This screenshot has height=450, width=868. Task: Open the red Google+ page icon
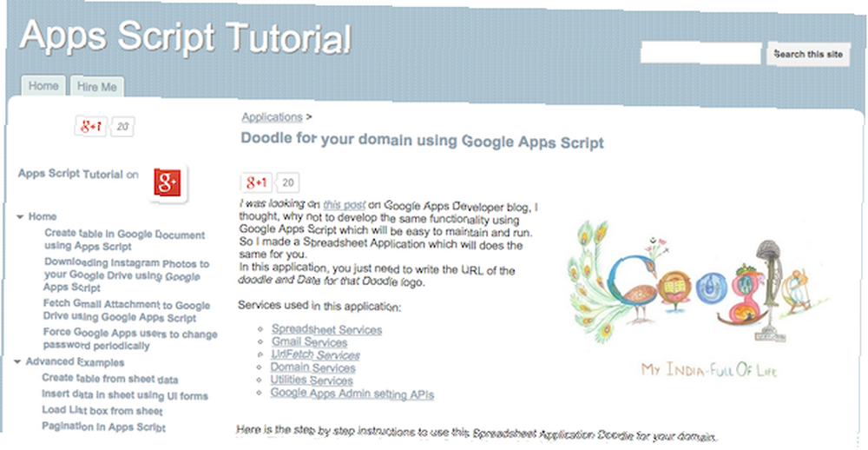(168, 182)
